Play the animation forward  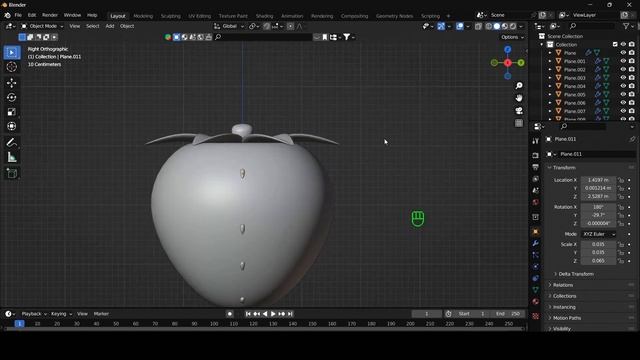(x=273, y=314)
